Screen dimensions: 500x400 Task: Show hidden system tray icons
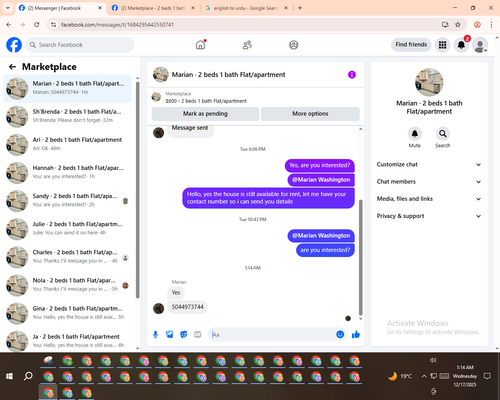pos(424,376)
